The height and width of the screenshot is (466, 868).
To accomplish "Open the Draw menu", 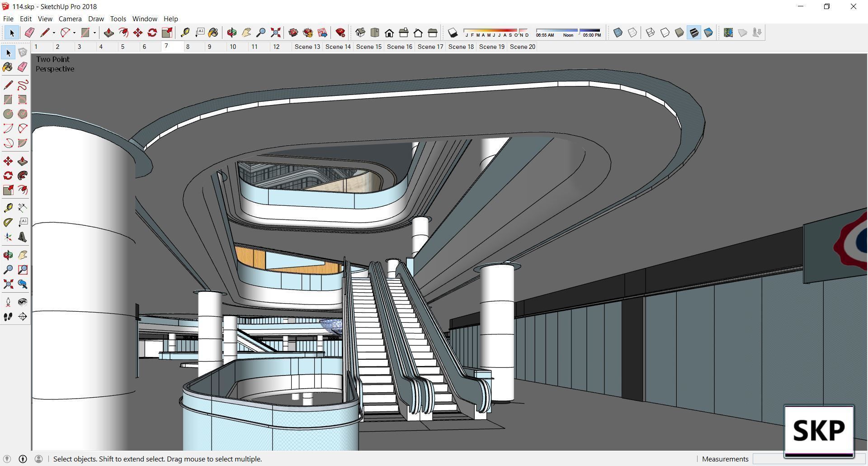I will (96, 19).
